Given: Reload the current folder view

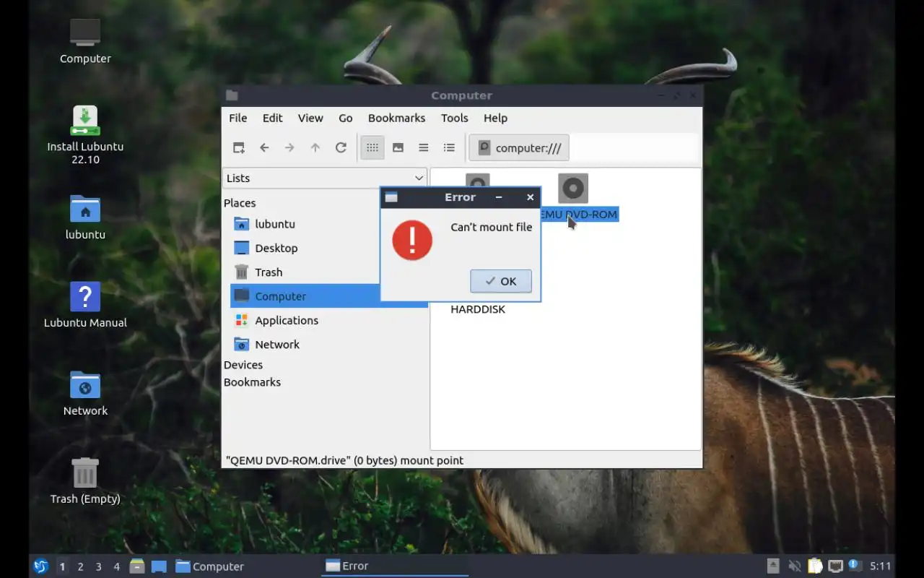Looking at the screenshot, I should [x=341, y=147].
